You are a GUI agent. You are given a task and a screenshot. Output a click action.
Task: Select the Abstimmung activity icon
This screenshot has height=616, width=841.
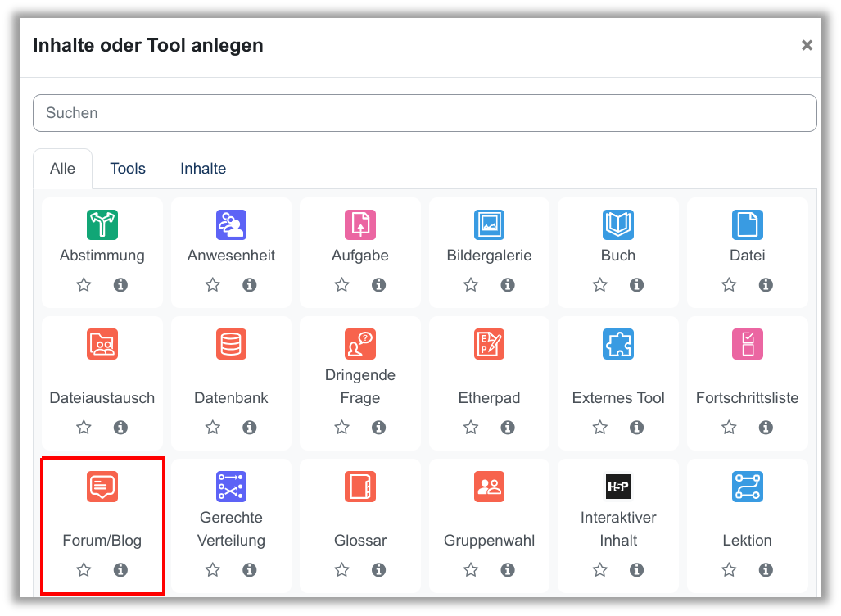(102, 224)
